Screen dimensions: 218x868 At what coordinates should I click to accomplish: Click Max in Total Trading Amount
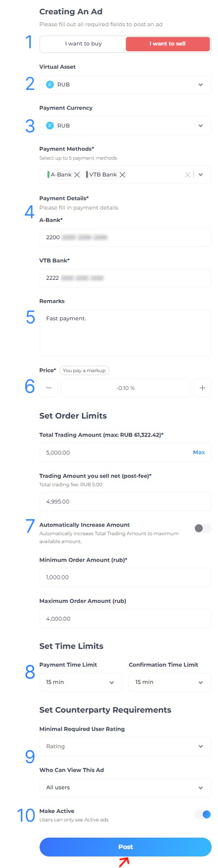tap(199, 452)
